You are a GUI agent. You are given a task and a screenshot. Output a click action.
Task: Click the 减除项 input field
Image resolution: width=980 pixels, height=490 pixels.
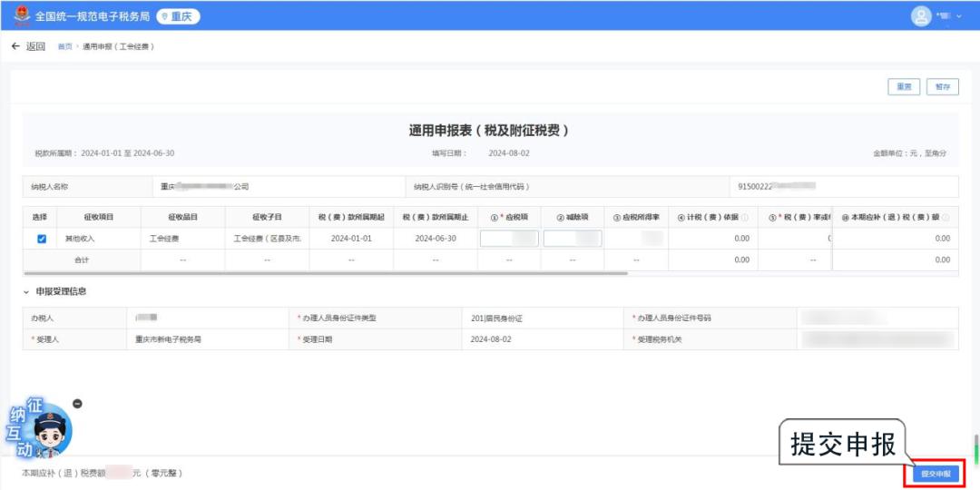tap(573, 239)
